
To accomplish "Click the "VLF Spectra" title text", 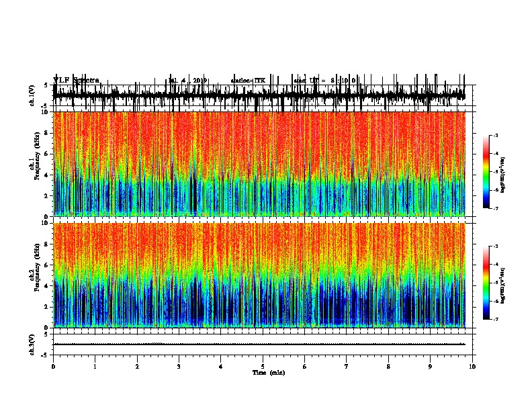I will point(76,81).
